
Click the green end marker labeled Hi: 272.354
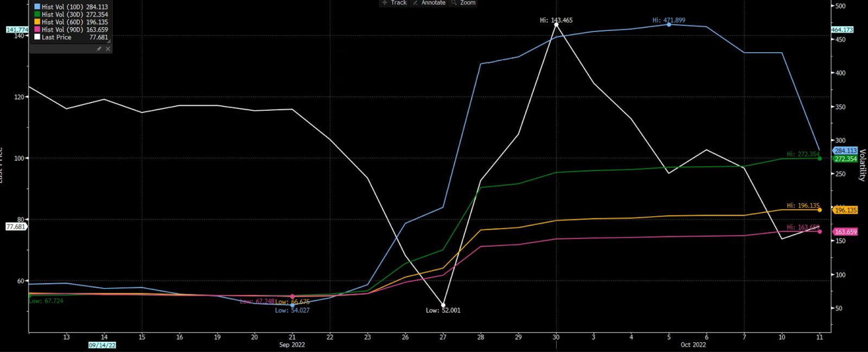[x=819, y=158]
